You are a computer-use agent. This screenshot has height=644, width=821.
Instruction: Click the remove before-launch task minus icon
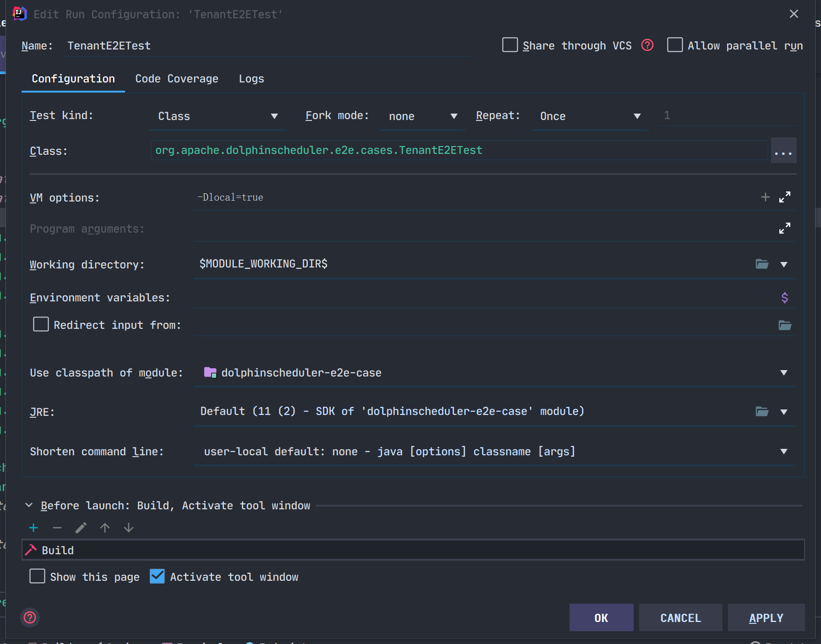click(57, 528)
